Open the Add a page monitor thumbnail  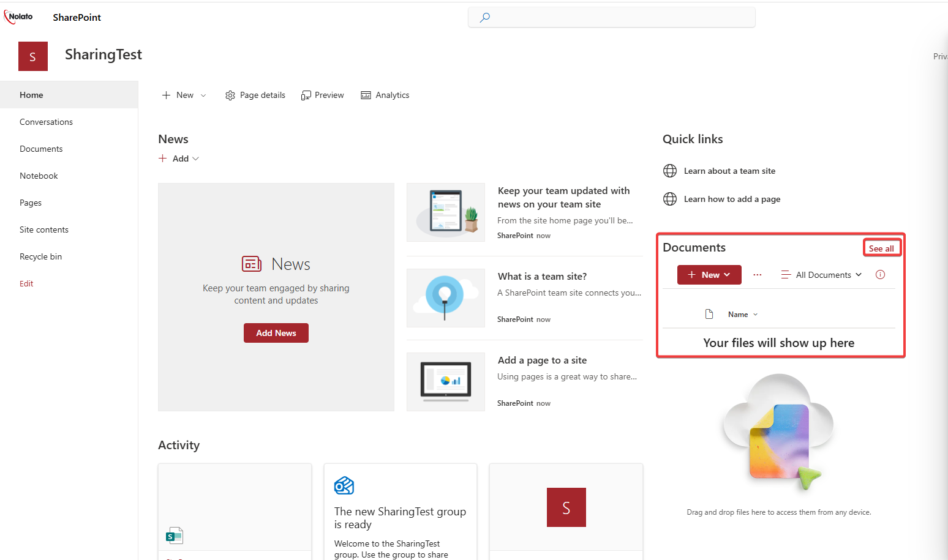coord(446,382)
